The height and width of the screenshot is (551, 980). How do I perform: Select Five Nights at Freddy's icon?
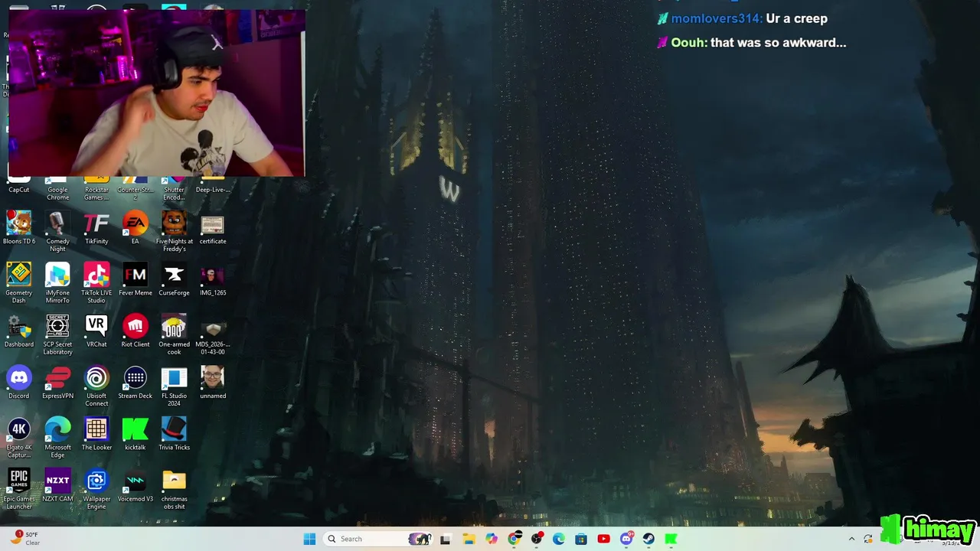click(x=175, y=232)
